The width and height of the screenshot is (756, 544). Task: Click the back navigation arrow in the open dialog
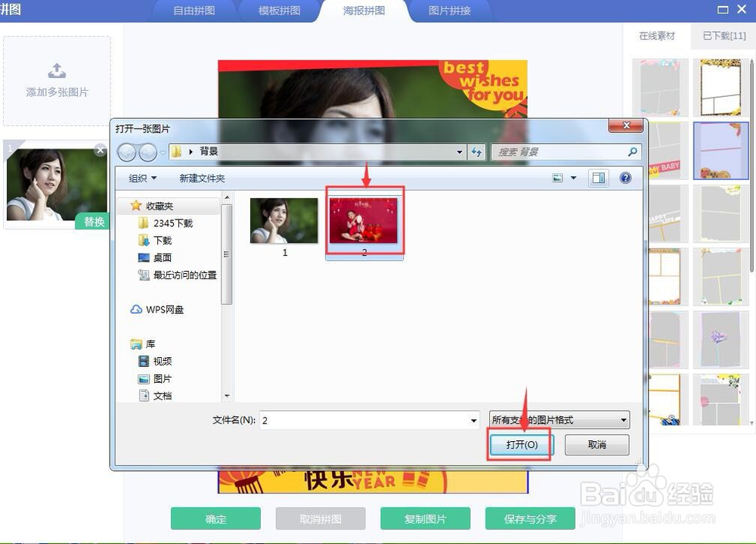point(126,152)
